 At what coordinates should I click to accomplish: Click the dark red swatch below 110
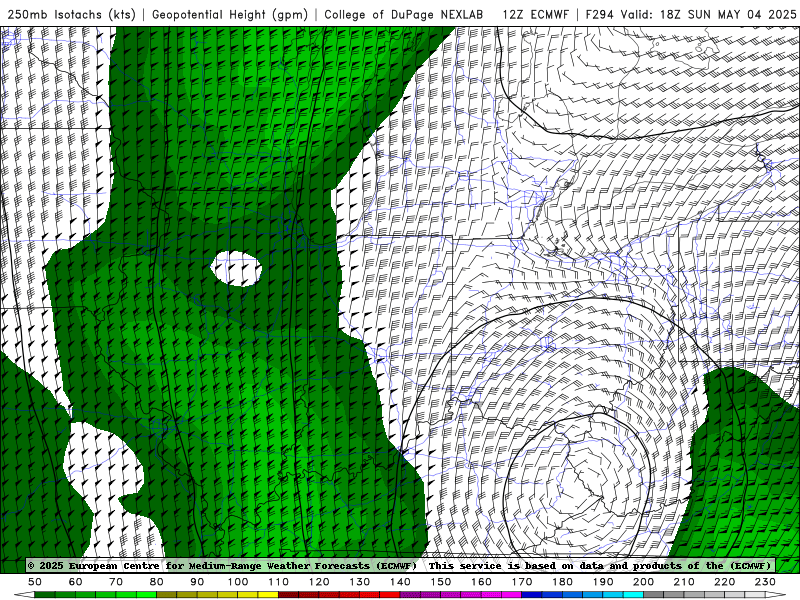pos(288,595)
